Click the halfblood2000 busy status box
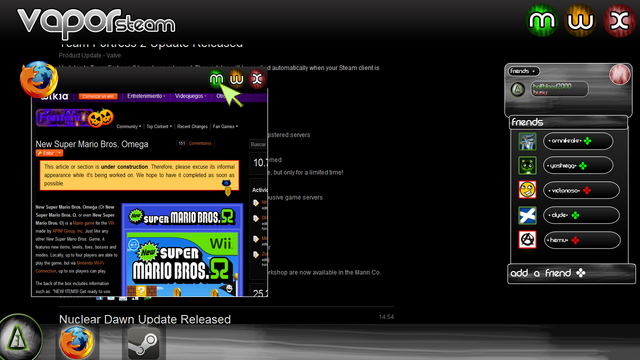This screenshot has height=360, width=640. pos(559,89)
